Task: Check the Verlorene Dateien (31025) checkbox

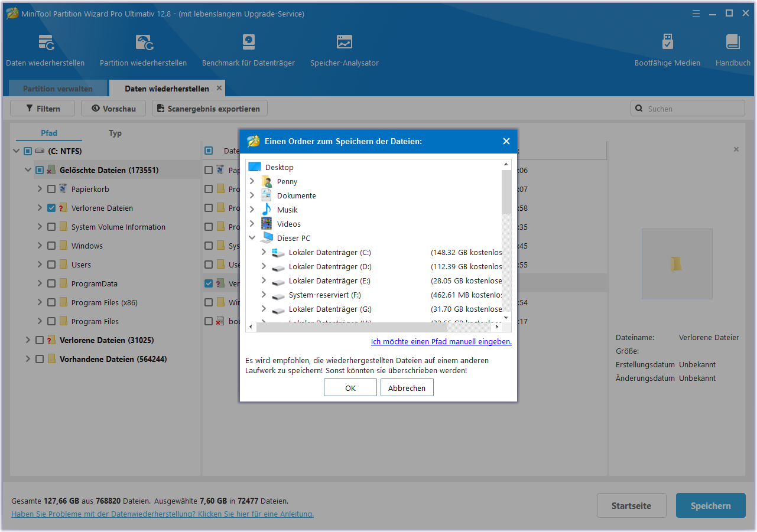Action: pos(39,340)
